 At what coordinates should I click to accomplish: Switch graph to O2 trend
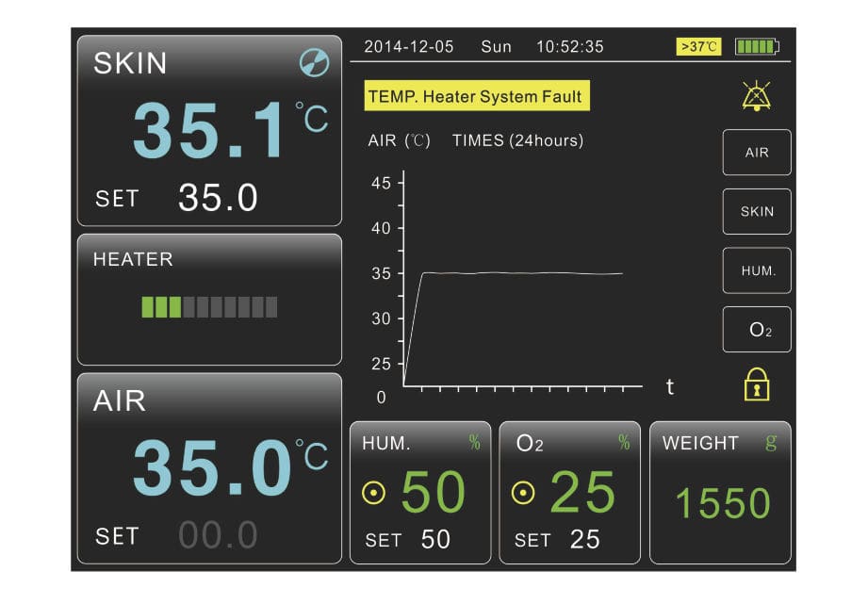[x=757, y=330]
